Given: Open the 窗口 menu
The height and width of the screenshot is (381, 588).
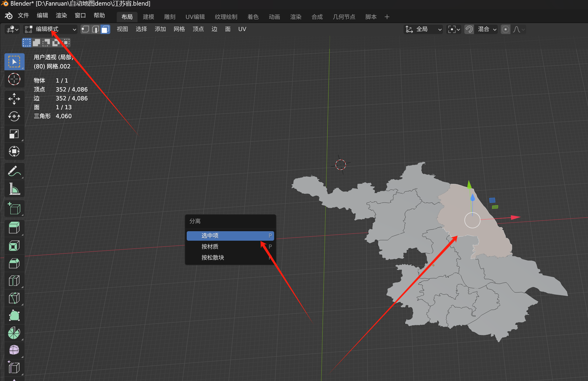Looking at the screenshot, I should click(x=80, y=15).
